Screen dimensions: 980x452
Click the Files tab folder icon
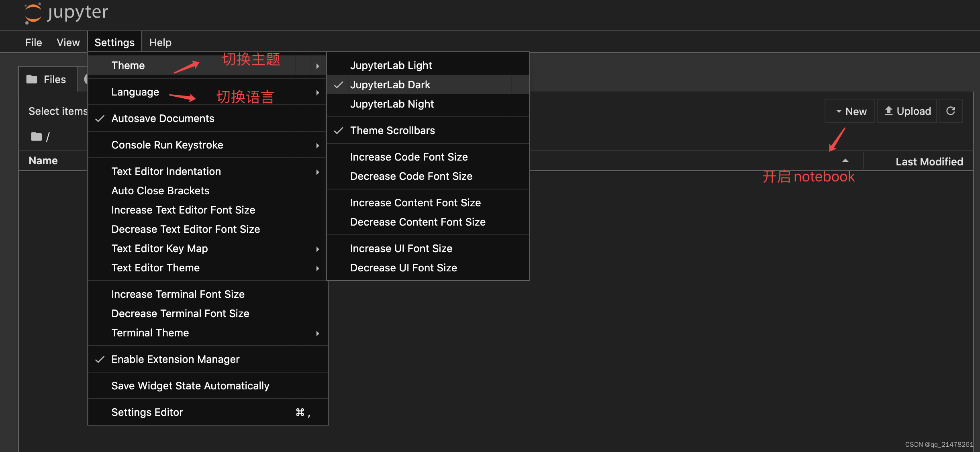(x=32, y=79)
